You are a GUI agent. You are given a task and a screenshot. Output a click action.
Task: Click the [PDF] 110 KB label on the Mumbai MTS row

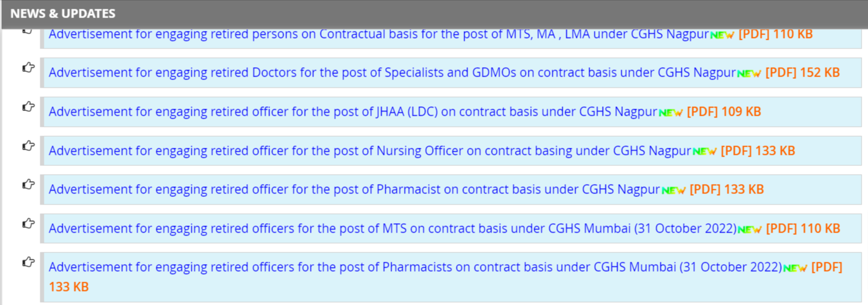click(x=803, y=228)
